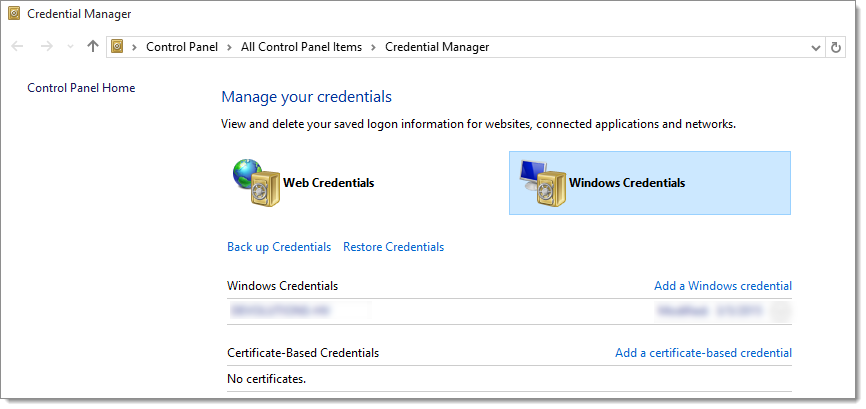Click the Windows Credentials monitor safe icon
866x409 pixels.
(542, 183)
